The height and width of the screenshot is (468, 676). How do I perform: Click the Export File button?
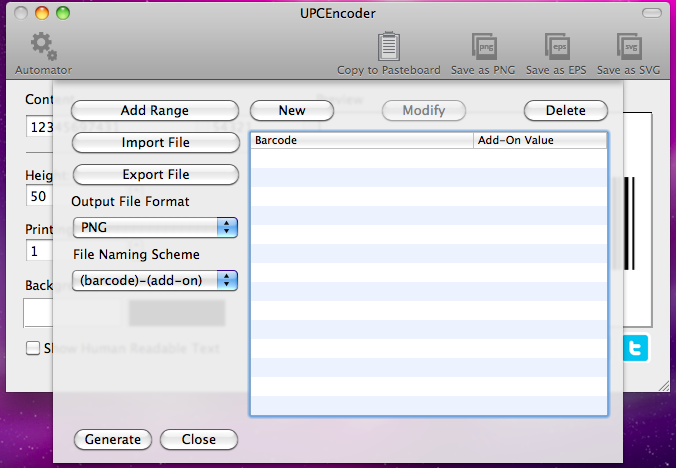[156, 175]
